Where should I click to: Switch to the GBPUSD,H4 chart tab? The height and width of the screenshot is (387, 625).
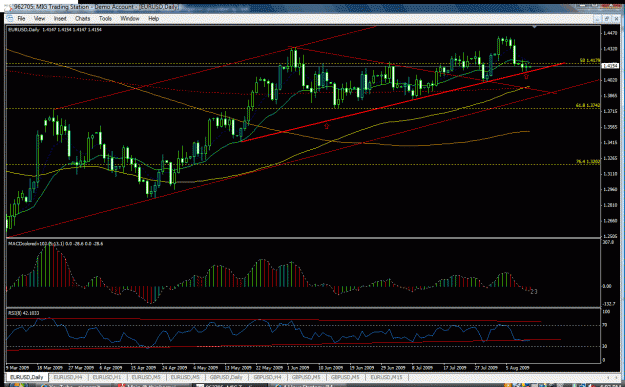[267, 377]
